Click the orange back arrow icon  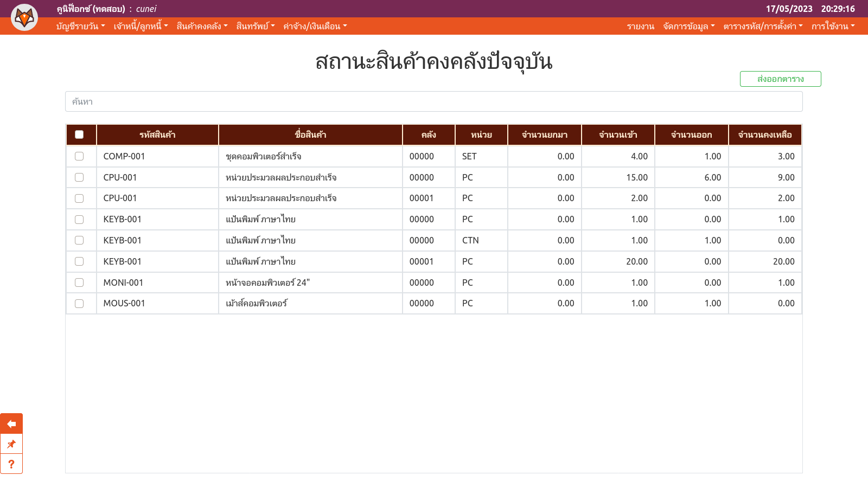(x=11, y=424)
